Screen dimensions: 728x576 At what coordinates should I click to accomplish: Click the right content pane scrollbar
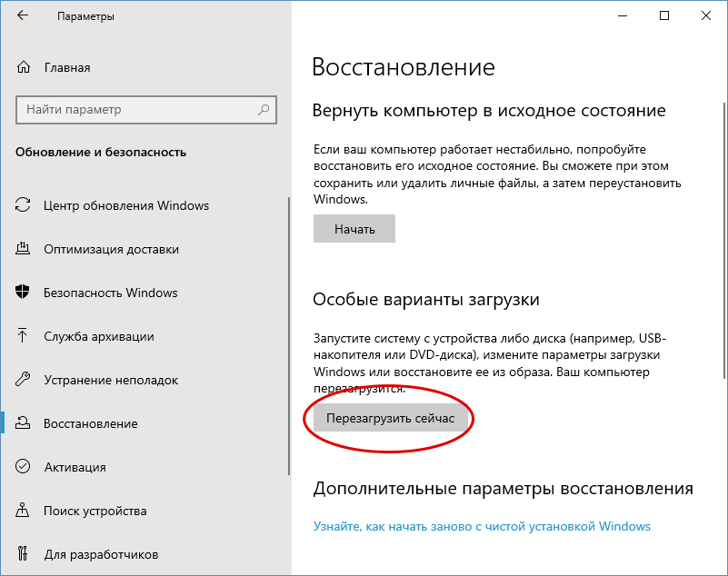pos(724,241)
